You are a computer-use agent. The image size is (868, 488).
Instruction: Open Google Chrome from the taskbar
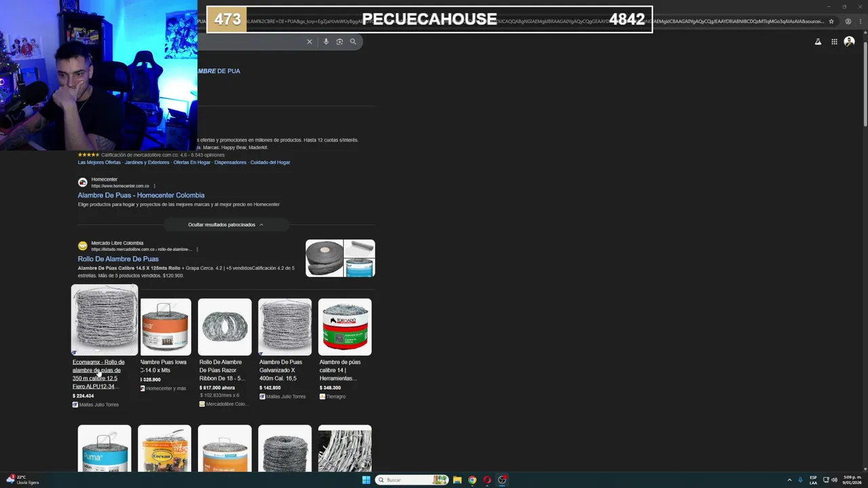[472, 480]
